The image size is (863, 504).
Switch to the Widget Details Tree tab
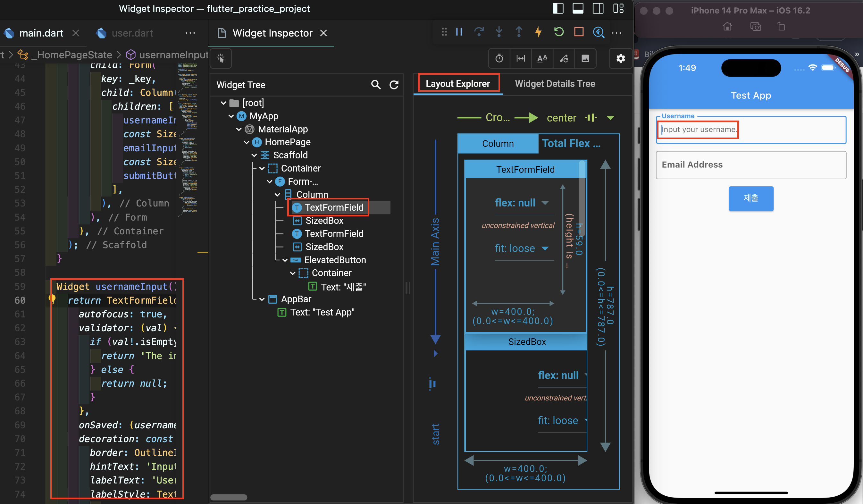[x=555, y=83]
